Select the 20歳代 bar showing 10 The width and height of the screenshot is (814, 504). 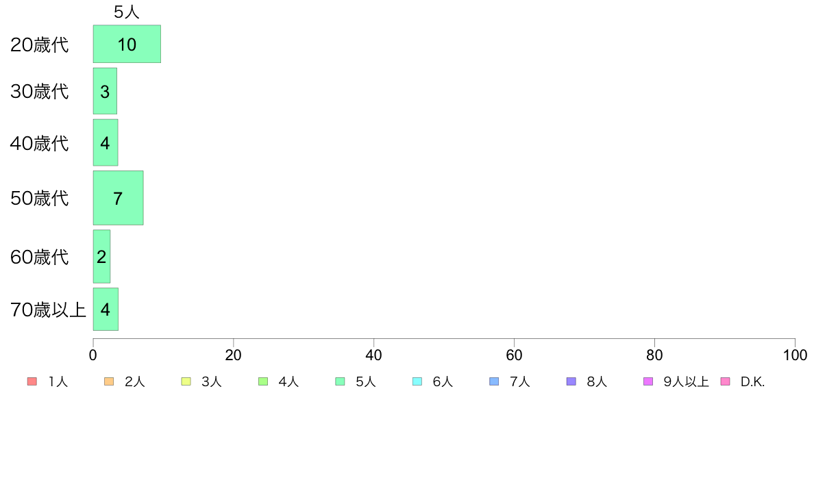tap(127, 45)
